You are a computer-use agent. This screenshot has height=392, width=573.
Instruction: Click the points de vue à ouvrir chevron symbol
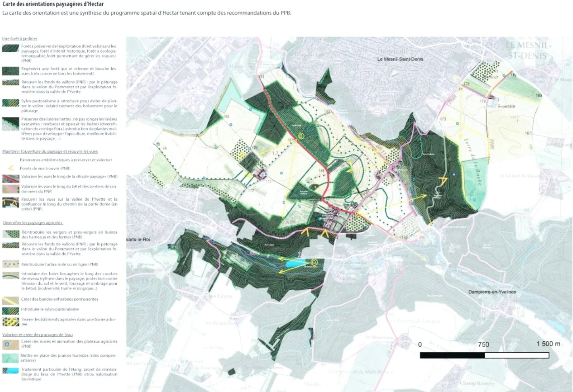(10, 168)
